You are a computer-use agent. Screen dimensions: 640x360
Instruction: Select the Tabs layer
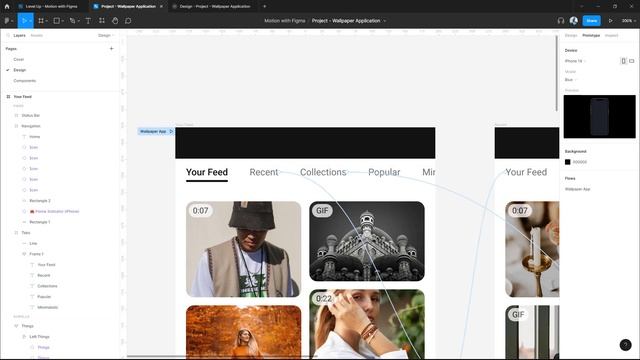(x=26, y=233)
